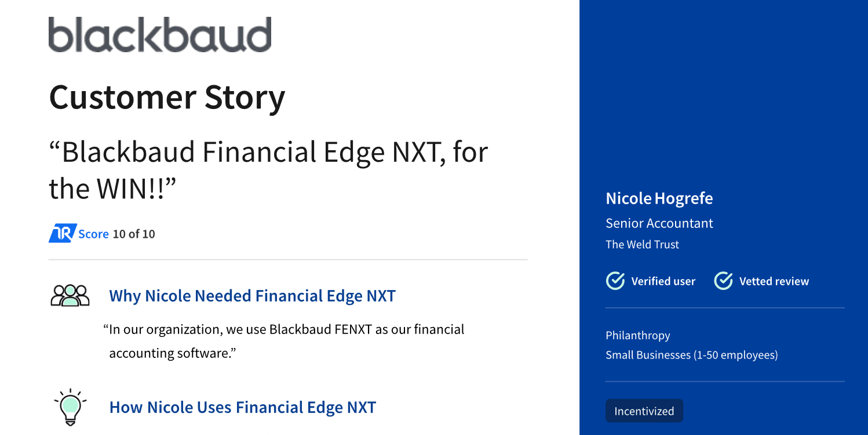The width and height of the screenshot is (868, 435).
Task: Click The Weld Trust company name
Action: pos(642,244)
